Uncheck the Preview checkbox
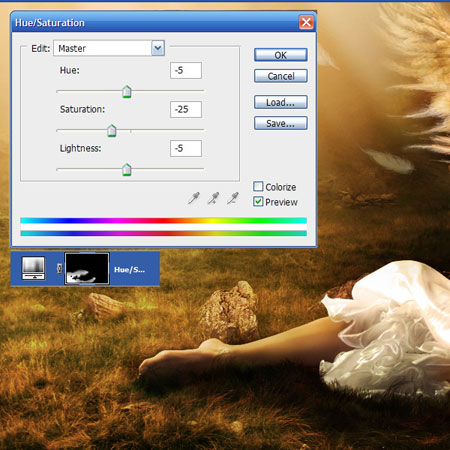 tap(258, 201)
